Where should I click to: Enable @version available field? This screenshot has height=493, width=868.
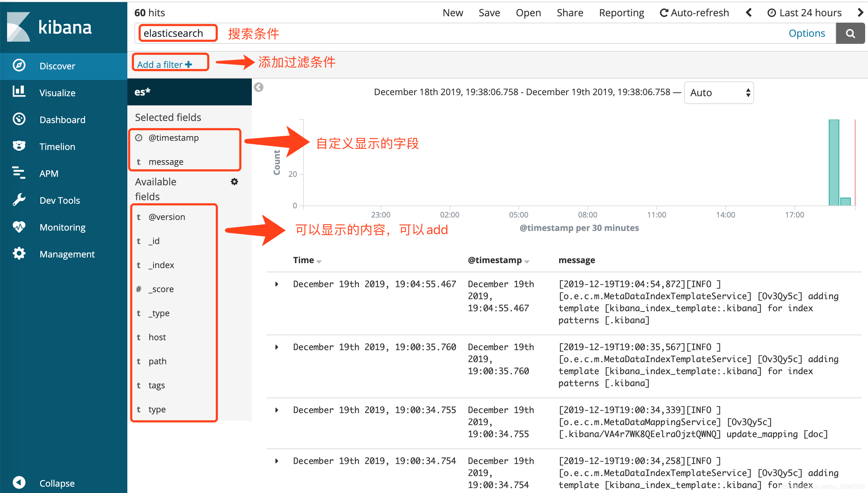(166, 217)
